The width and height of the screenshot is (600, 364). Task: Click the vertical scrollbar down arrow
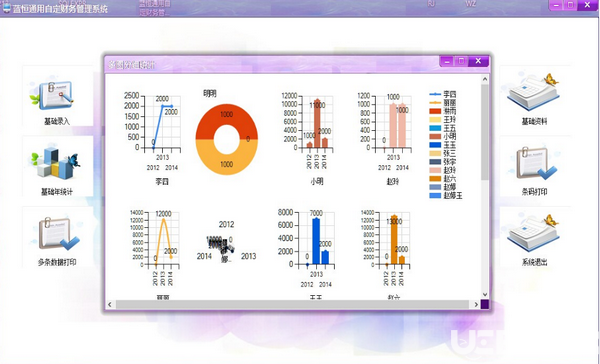coord(485,294)
